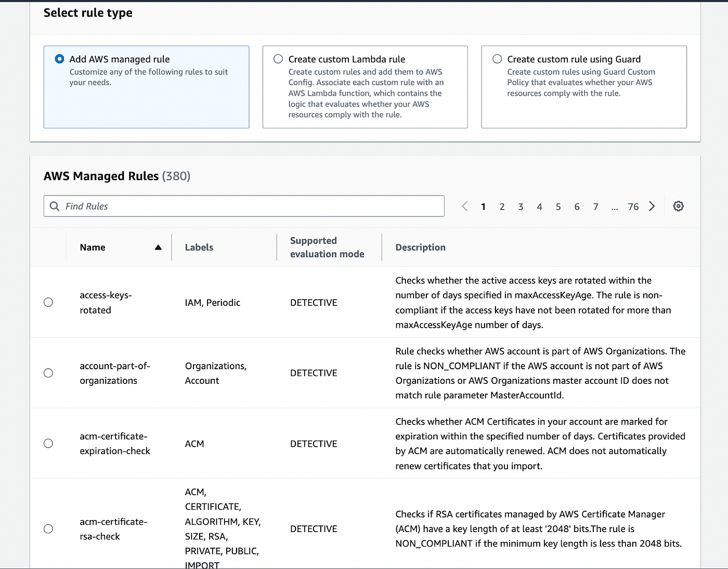Click the Select rule type heading
Image resolution: width=728 pixels, height=569 pixels.
[88, 13]
